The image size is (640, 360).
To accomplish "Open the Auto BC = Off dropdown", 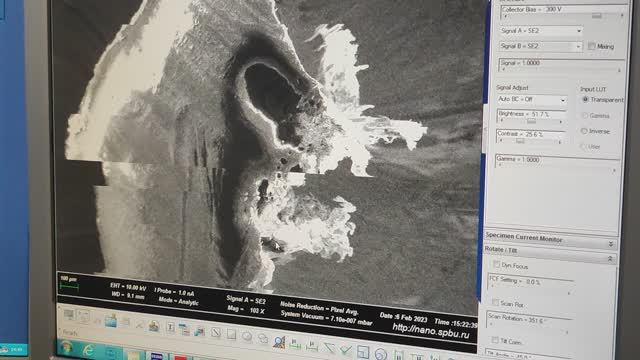I will pos(531,99).
